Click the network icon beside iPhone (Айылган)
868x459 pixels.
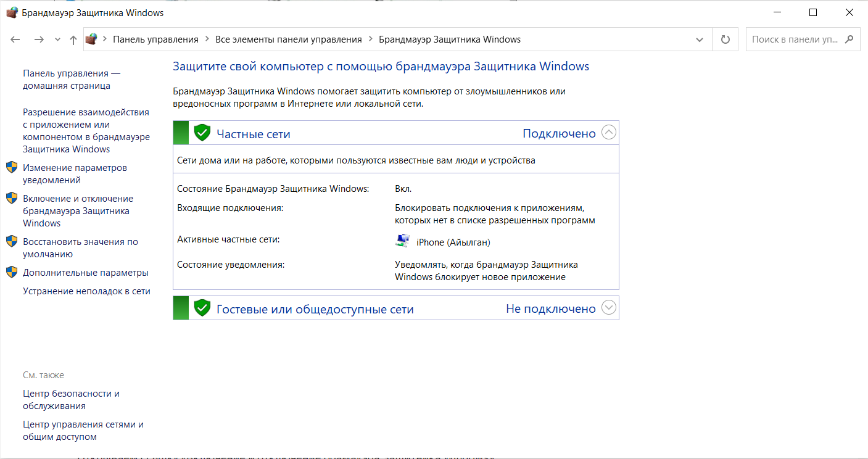coord(402,241)
